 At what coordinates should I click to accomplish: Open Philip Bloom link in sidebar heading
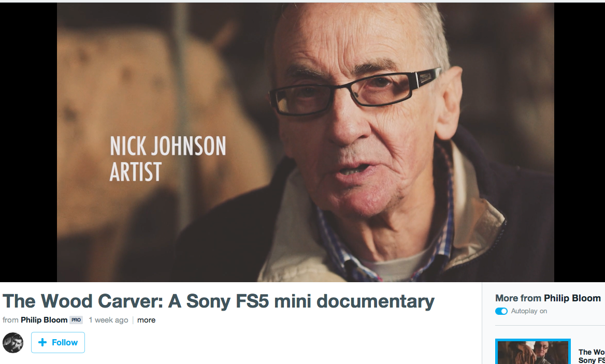click(x=572, y=298)
